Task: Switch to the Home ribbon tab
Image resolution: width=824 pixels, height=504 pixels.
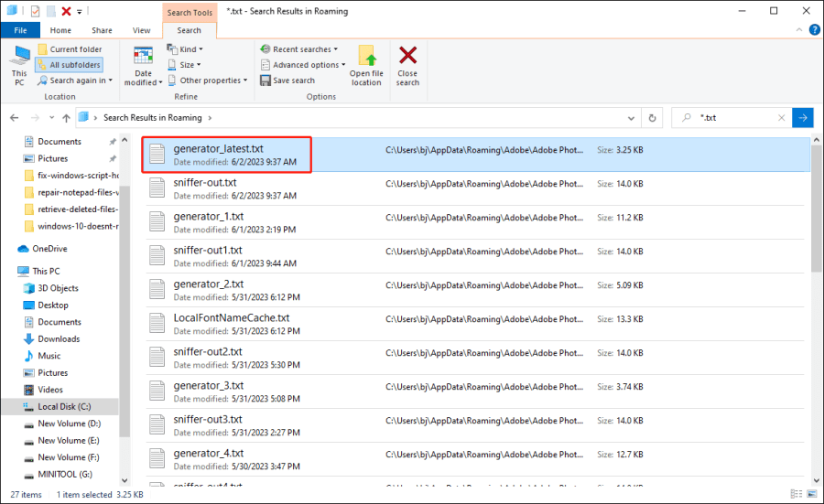Action: [x=60, y=30]
